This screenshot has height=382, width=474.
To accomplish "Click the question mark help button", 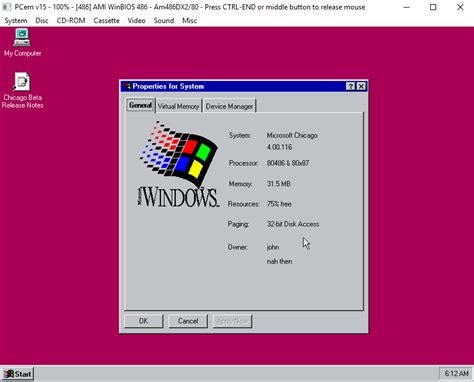I will [x=350, y=86].
